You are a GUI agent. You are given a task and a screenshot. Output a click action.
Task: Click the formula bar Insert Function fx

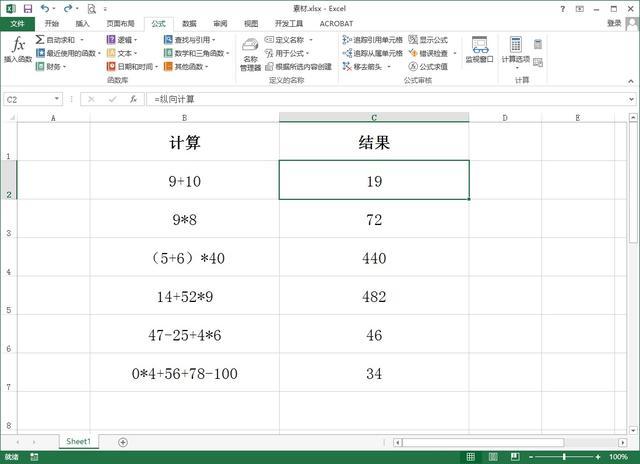coord(133,99)
